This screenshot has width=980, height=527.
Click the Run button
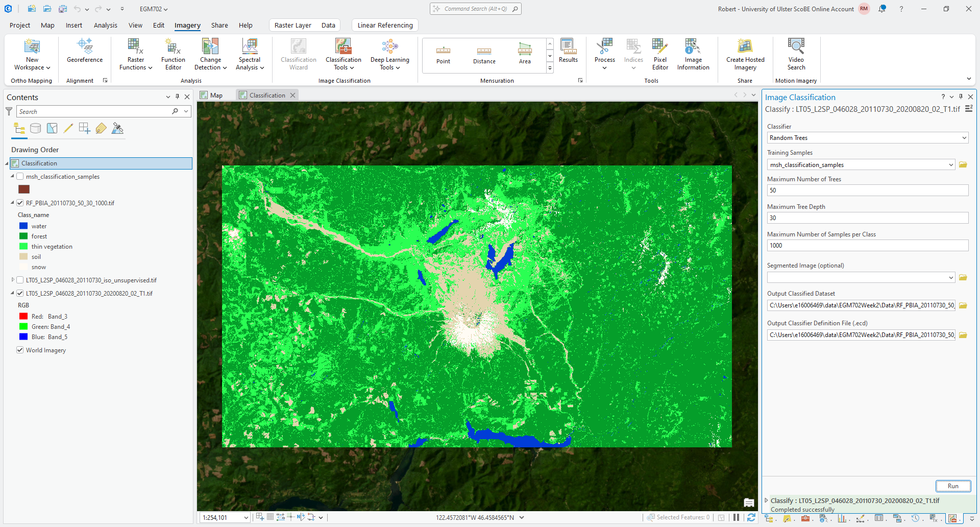[x=952, y=486]
